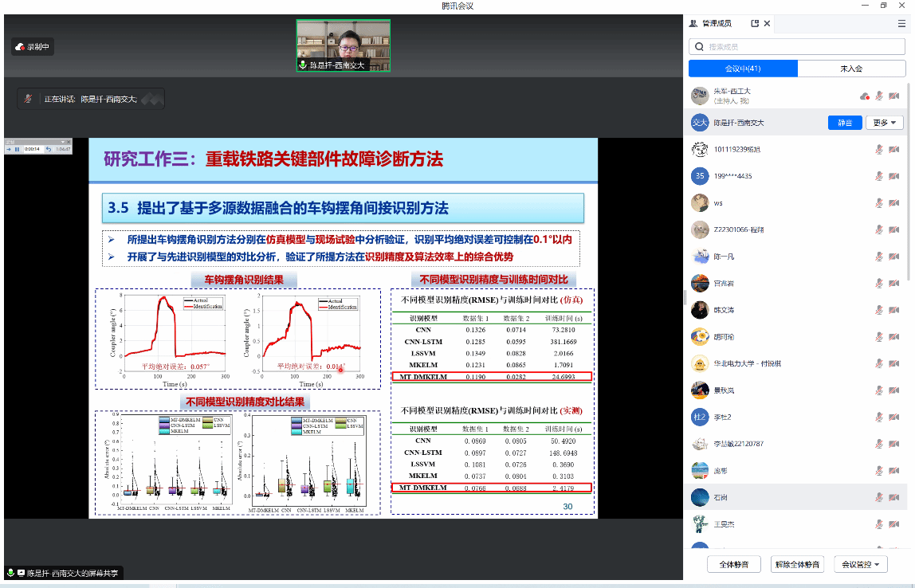915x588 pixels.
Task: Open the hamburger menu in the member panel
Action: point(901,24)
